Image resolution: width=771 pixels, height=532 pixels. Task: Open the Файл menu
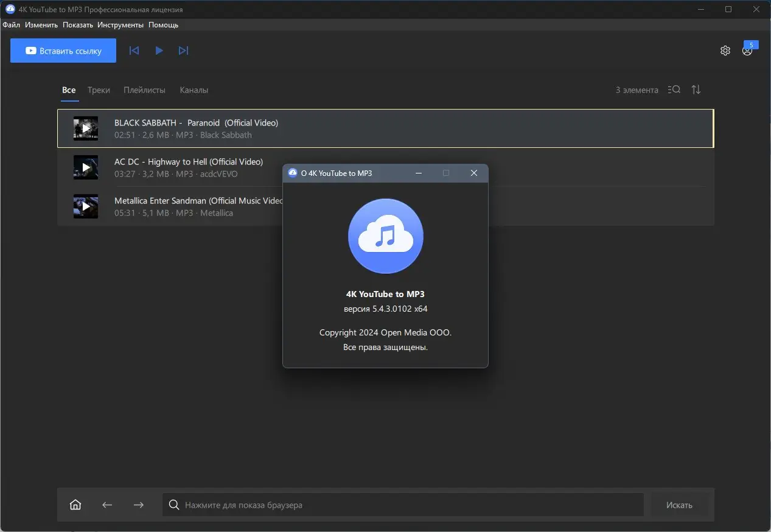click(11, 25)
